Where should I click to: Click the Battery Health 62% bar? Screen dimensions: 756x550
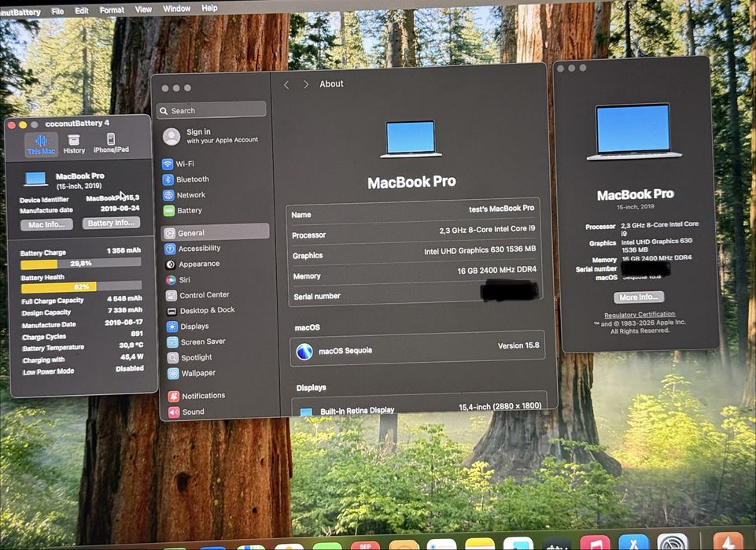click(x=81, y=287)
